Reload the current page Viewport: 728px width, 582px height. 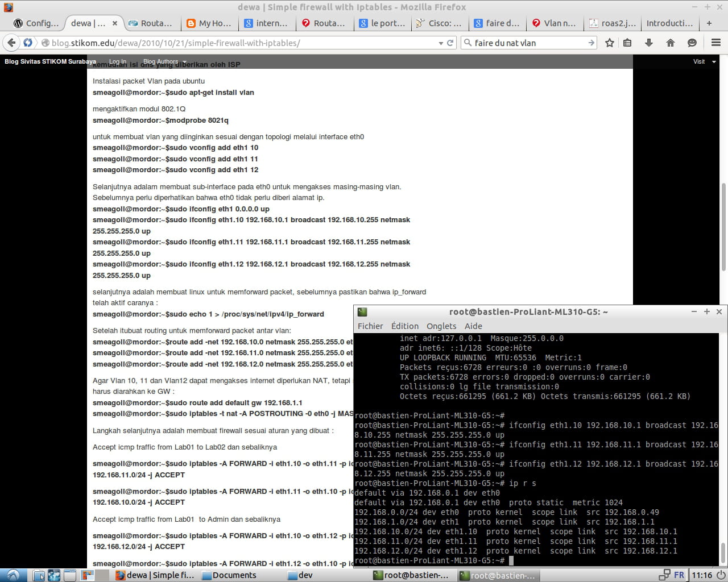pyautogui.click(x=450, y=43)
